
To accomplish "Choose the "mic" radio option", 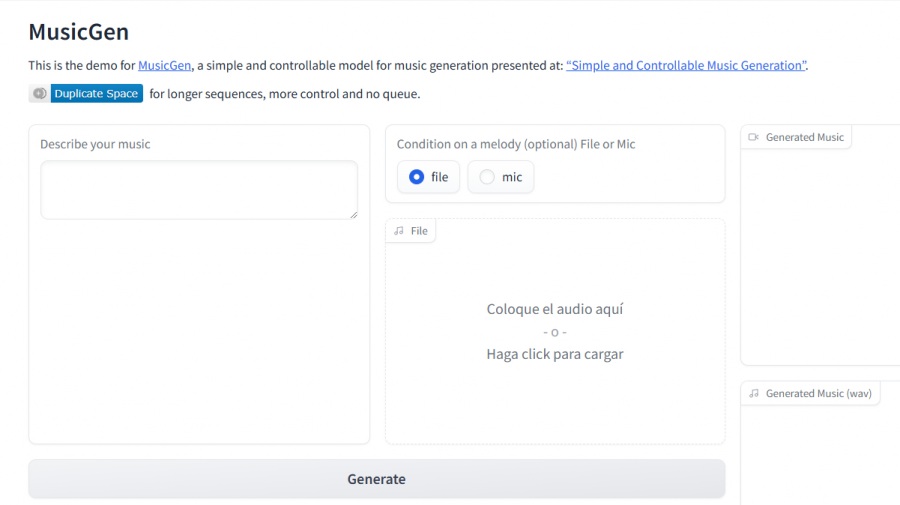I will coord(487,177).
